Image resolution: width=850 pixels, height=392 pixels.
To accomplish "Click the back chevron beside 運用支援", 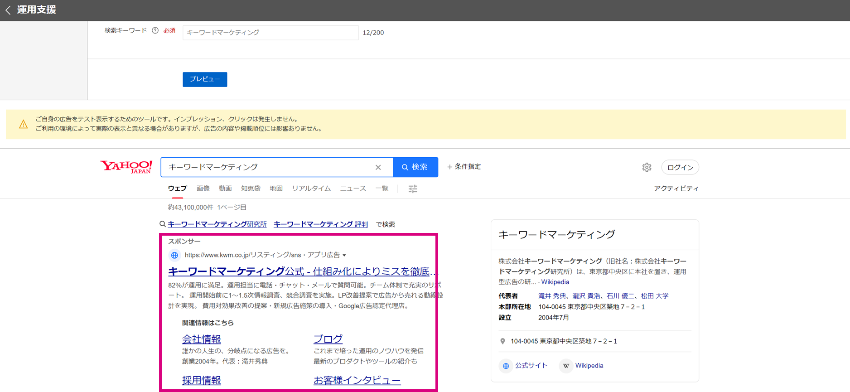I will point(8,10).
